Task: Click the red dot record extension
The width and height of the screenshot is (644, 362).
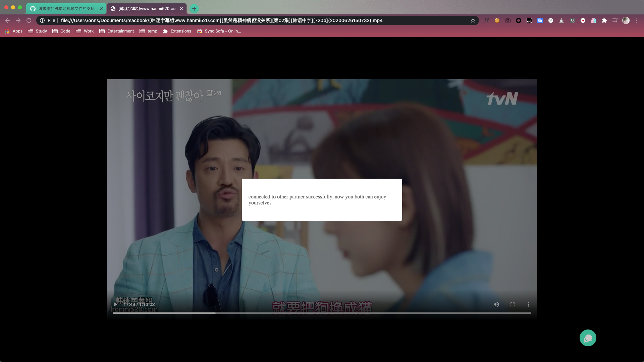Action: click(x=583, y=20)
